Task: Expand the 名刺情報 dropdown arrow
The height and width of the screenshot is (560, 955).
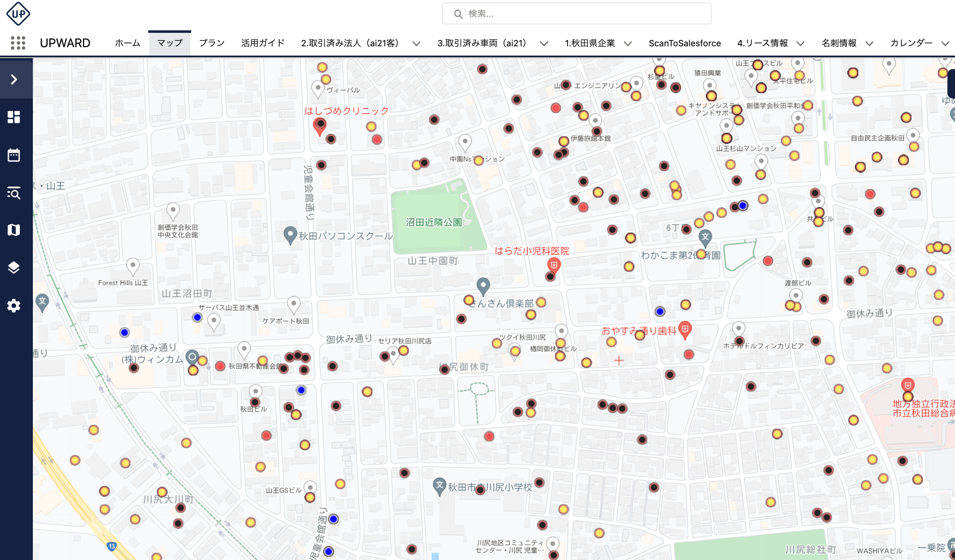Action: [869, 43]
